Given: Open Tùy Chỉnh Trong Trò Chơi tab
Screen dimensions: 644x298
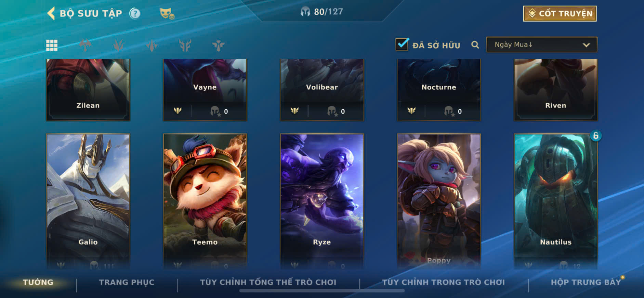Looking at the screenshot, I should coord(443,282).
